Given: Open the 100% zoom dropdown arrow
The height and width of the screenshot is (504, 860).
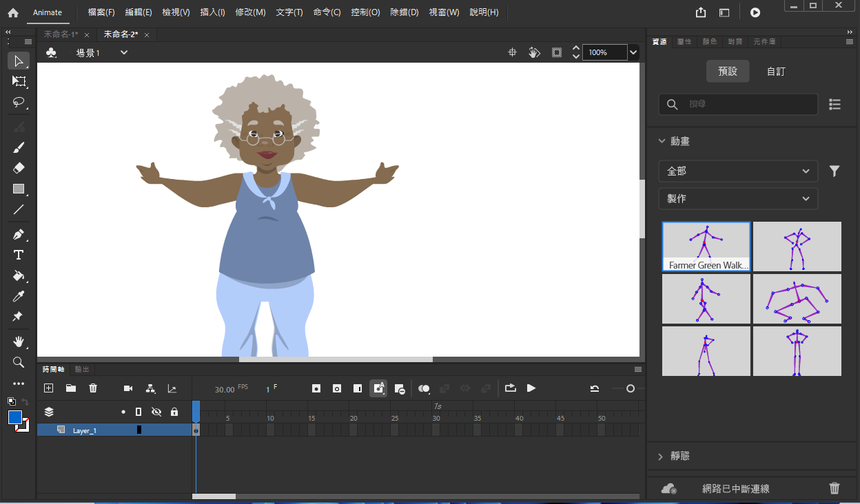Looking at the screenshot, I should 633,52.
